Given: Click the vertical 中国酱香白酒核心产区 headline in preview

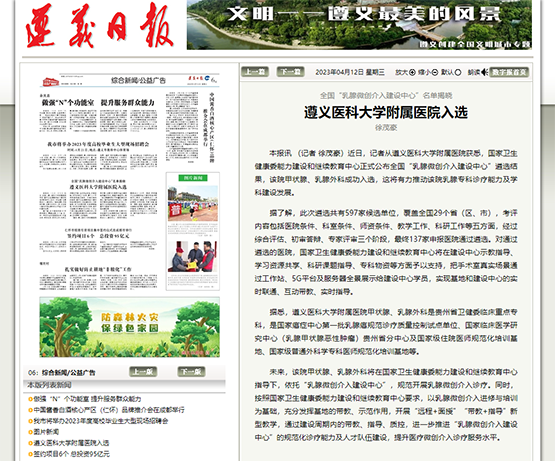Looking at the screenshot, I should pos(212,127).
